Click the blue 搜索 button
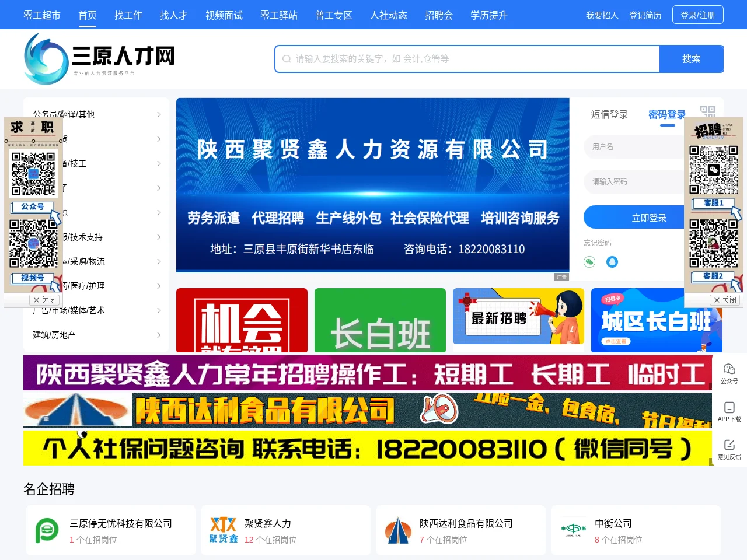 pos(692,59)
